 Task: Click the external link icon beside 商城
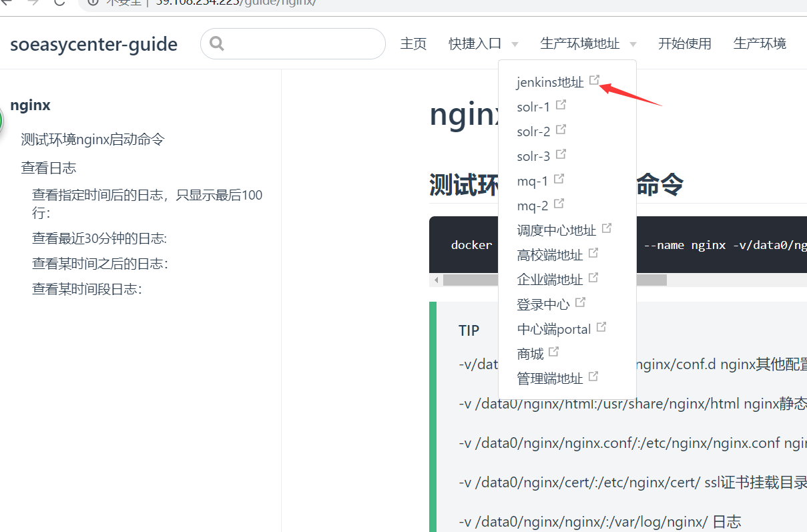(553, 352)
